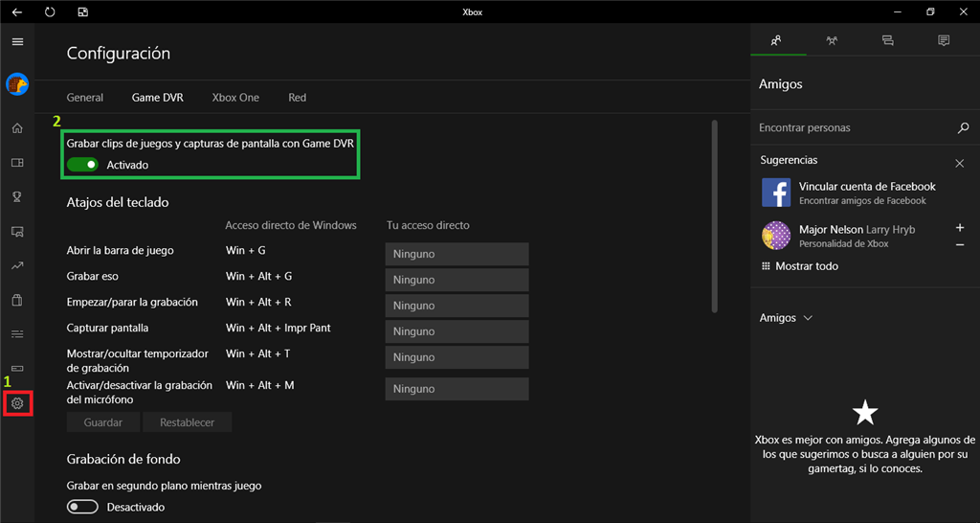Viewport: 980px width, 523px height.
Task: Enable background recording switch
Action: coord(82,507)
